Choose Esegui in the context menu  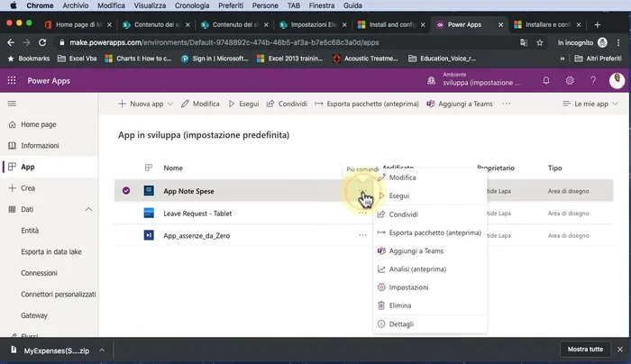point(430,196)
